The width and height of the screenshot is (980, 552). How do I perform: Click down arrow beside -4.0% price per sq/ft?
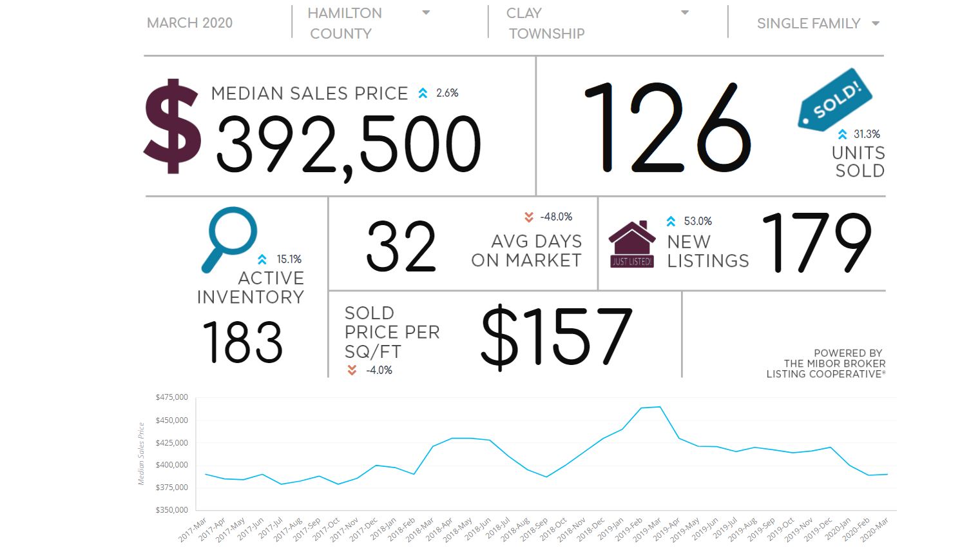pos(352,370)
